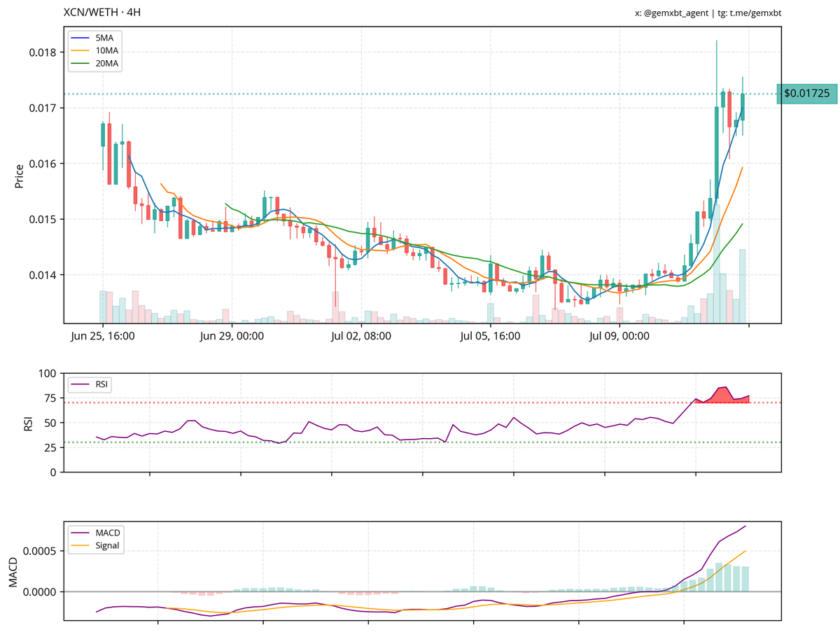Click the vertical Price axis label

tap(19, 176)
